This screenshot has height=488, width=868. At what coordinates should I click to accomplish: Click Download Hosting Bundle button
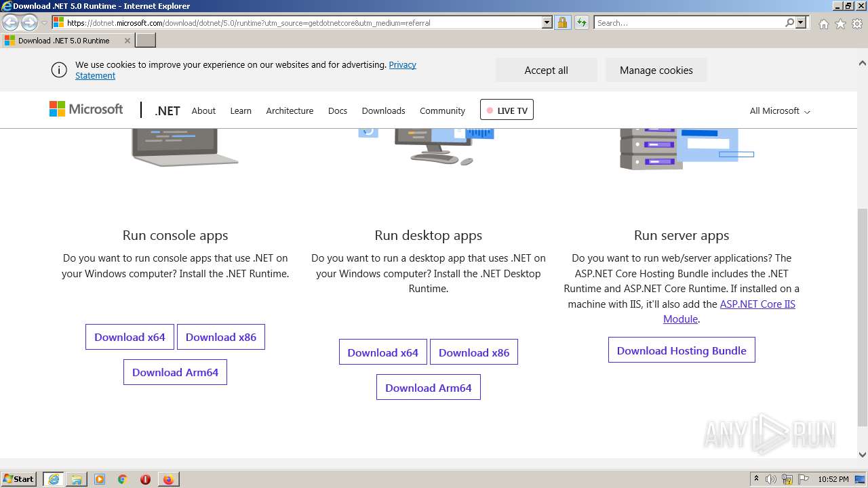pos(682,350)
